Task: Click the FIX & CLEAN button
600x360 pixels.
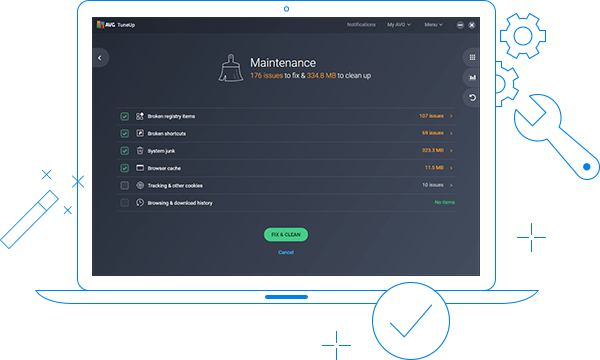Action: point(286,235)
